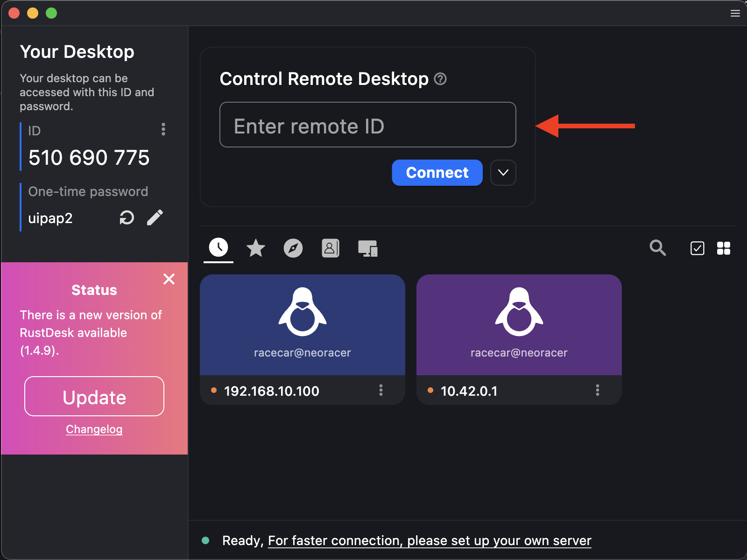Click the Update button
This screenshot has height=560, width=747.
[x=94, y=396]
